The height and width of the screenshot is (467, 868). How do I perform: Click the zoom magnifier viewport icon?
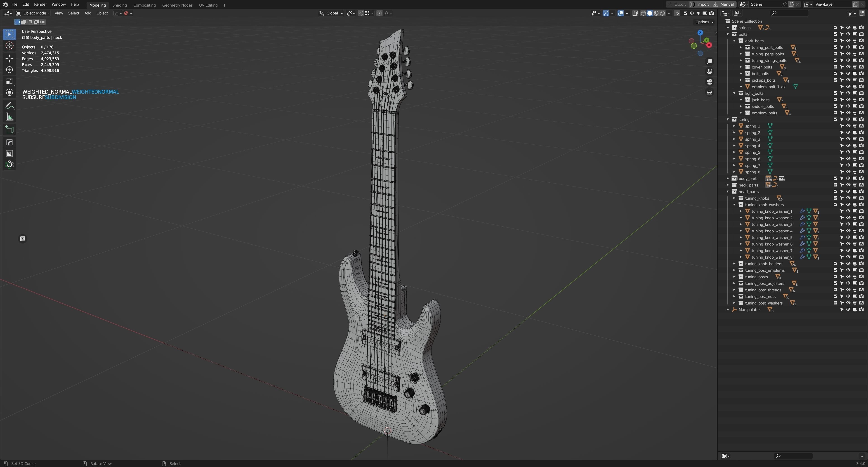709,61
